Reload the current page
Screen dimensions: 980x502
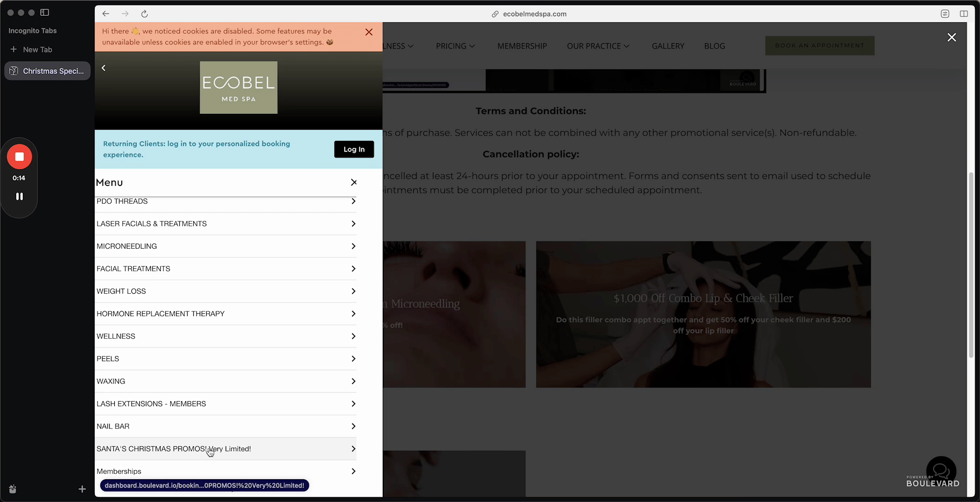pyautogui.click(x=144, y=14)
